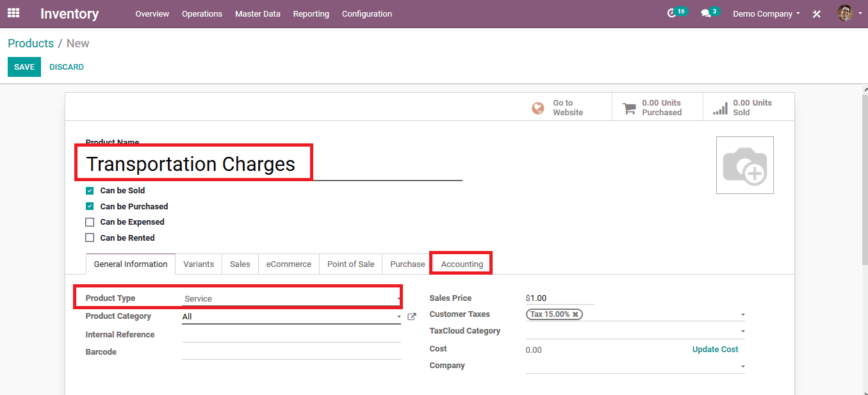The width and height of the screenshot is (868, 395).
Task: Click the Cost value 0.00
Action: pyautogui.click(x=534, y=350)
